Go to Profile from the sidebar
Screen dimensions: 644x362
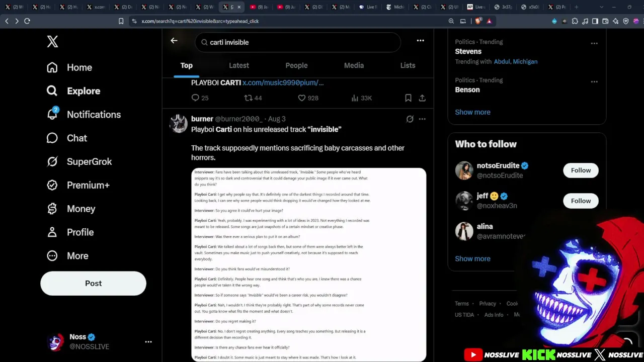70,232
